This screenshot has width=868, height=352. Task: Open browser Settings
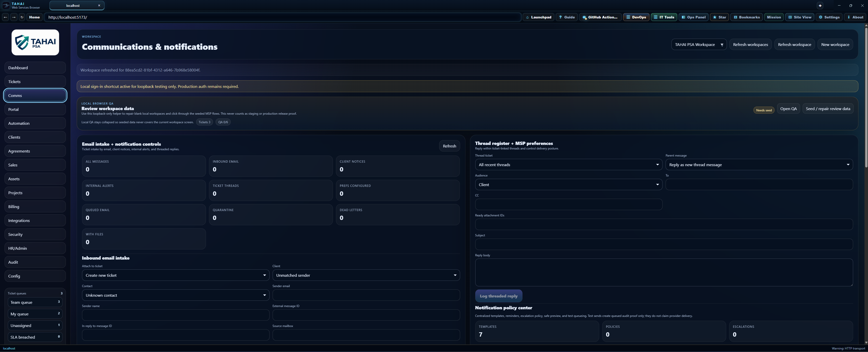click(x=829, y=17)
